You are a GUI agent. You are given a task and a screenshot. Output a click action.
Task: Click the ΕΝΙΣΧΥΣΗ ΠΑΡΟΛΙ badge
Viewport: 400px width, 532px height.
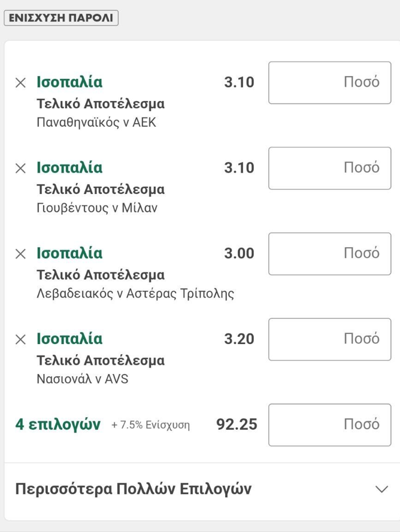click(x=61, y=18)
